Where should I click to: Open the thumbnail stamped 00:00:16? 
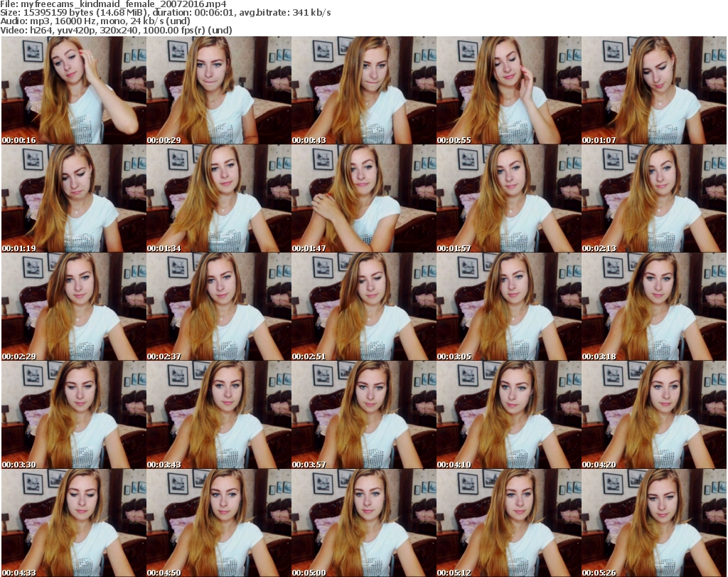74,90
